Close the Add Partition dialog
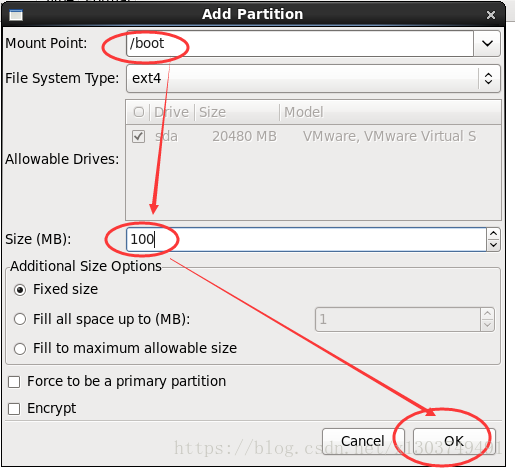 (491, 15)
